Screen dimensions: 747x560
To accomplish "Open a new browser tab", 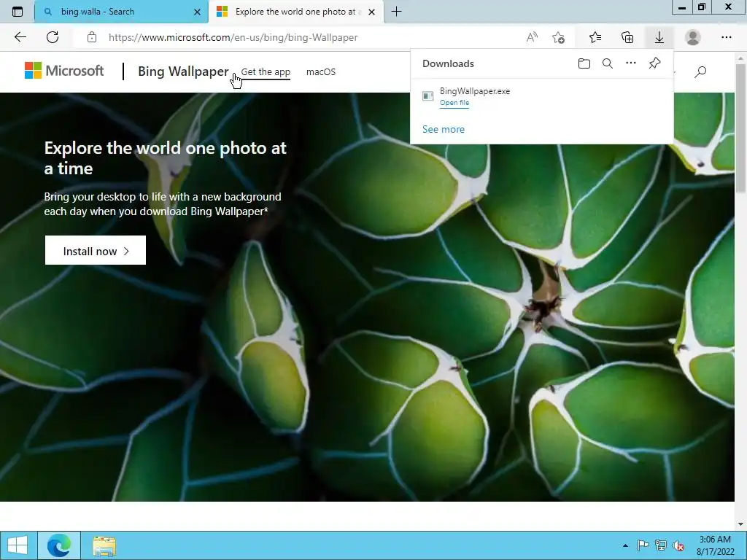I will point(396,12).
